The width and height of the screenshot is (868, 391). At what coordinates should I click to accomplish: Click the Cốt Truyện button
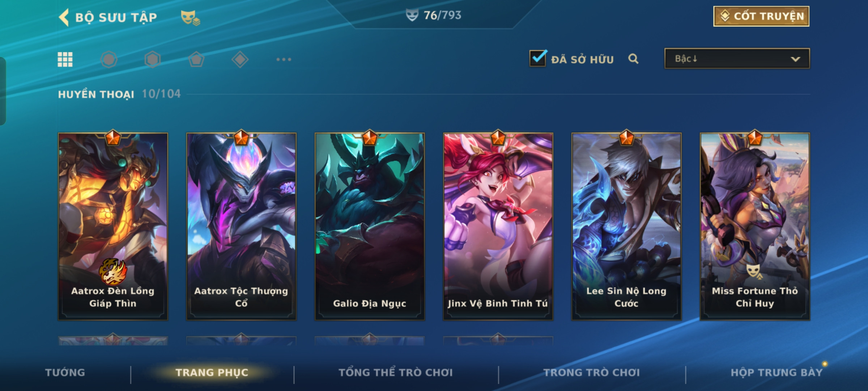click(x=761, y=16)
